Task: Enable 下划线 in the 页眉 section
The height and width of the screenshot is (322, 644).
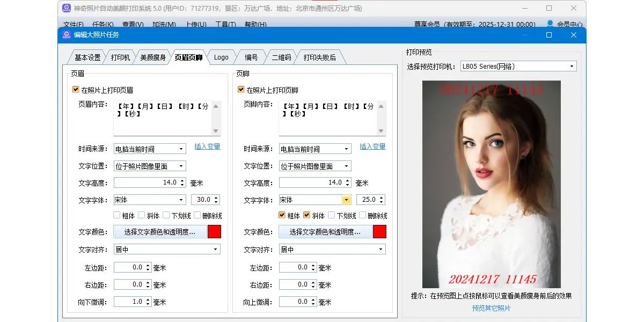Action: coord(166,215)
